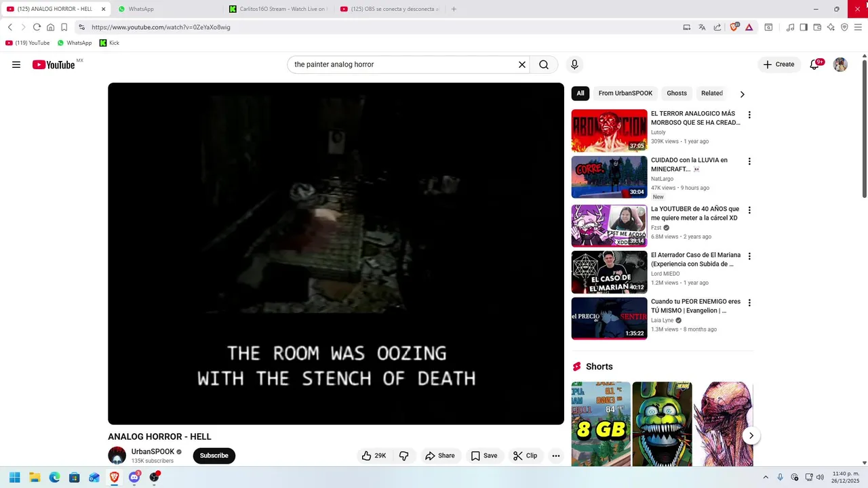Select the Related filter chip

click(x=712, y=94)
